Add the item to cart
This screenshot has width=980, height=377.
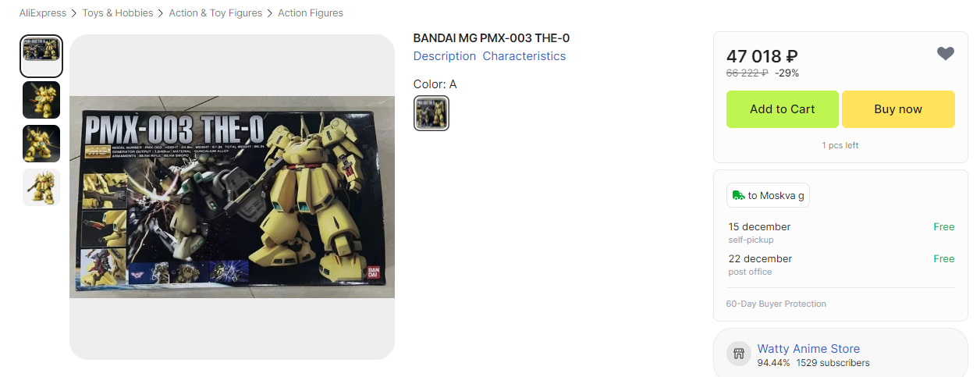(x=783, y=109)
